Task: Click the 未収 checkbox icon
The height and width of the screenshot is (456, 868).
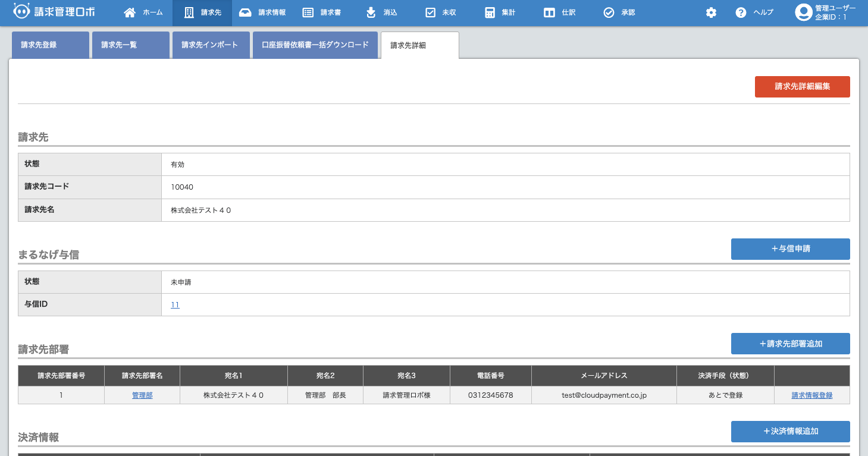Action: (x=431, y=12)
